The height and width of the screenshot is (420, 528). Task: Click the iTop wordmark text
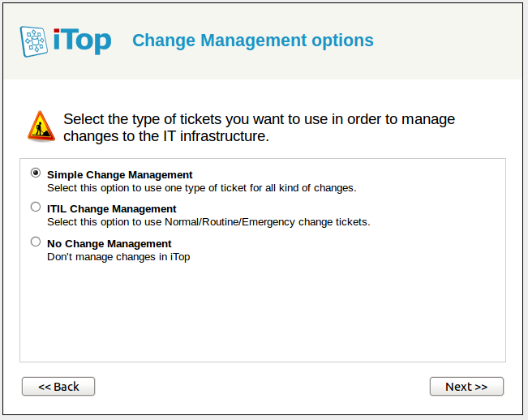82,41
